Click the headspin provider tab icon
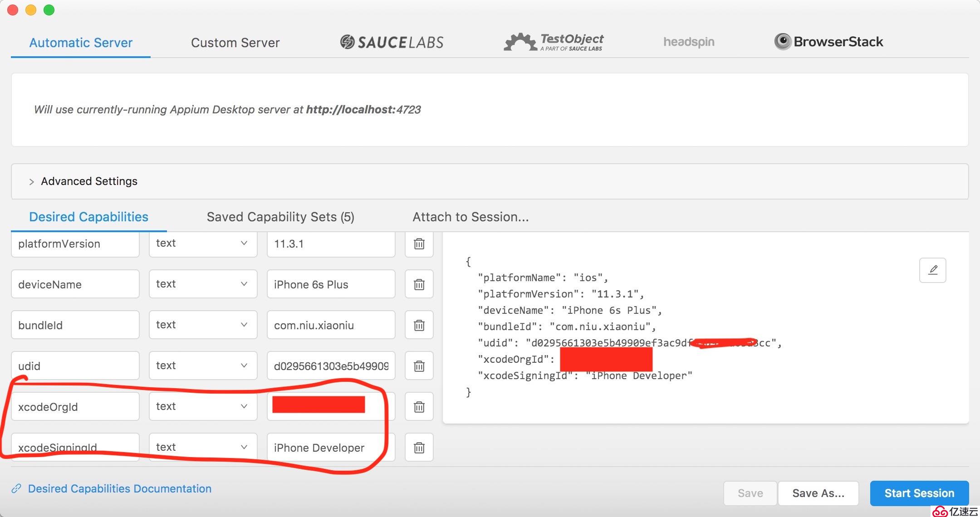The width and height of the screenshot is (980, 517). (689, 42)
